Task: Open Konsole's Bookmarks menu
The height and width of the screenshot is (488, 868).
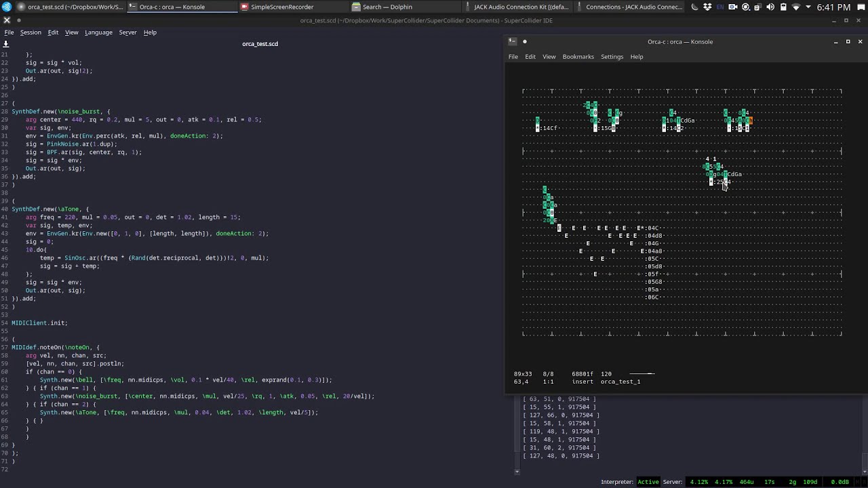Action: [x=578, y=57]
